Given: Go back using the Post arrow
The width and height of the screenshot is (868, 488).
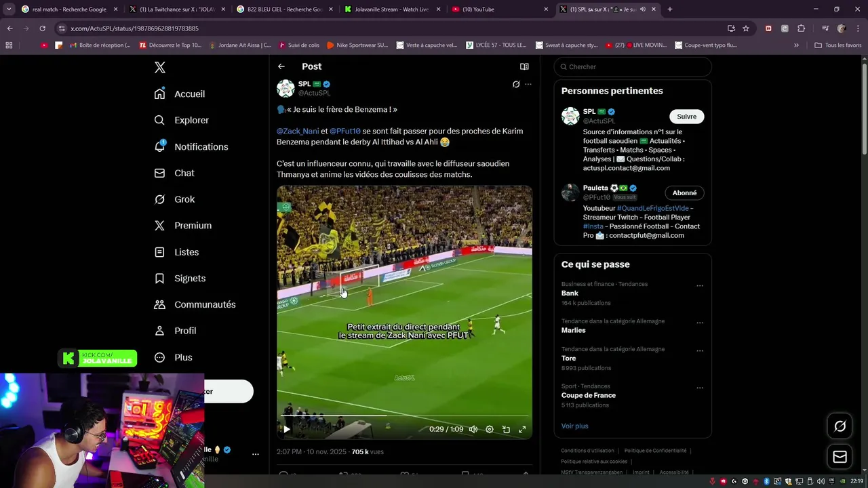Looking at the screenshot, I should [x=281, y=66].
